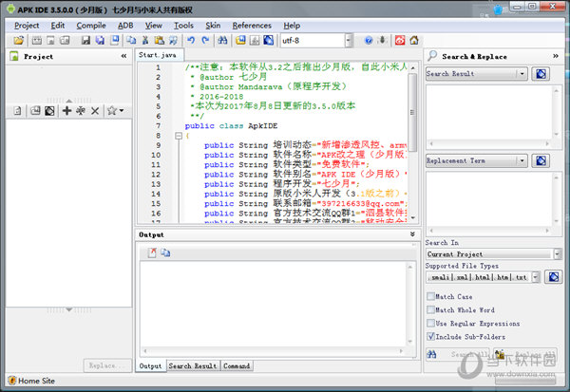
Task: Click the plus add icon in Project panel
Action: tap(66, 110)
